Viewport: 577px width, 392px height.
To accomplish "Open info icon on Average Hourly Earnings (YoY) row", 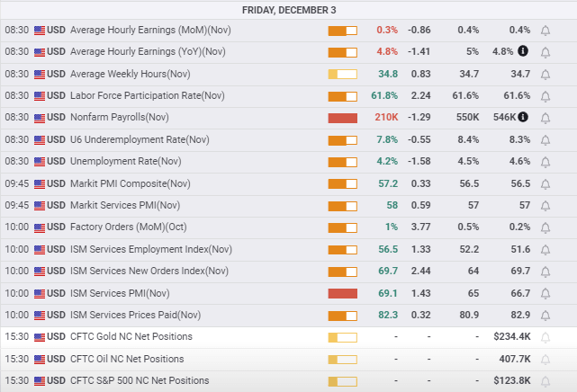I will pos(523,52).
